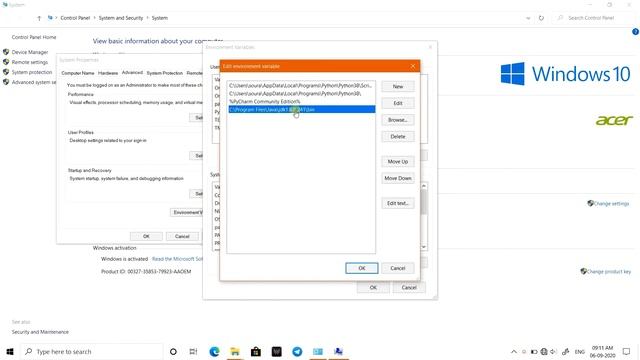
Task: Click ENG language indicator
Action: (x=580, y=351)
